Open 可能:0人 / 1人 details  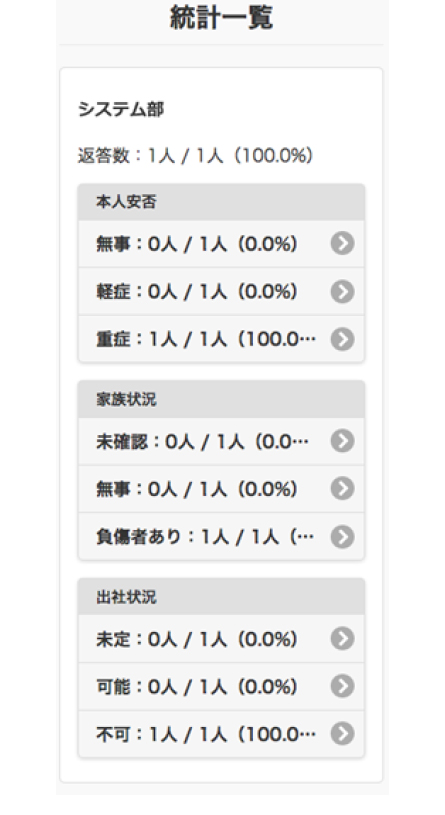point(221,686)
